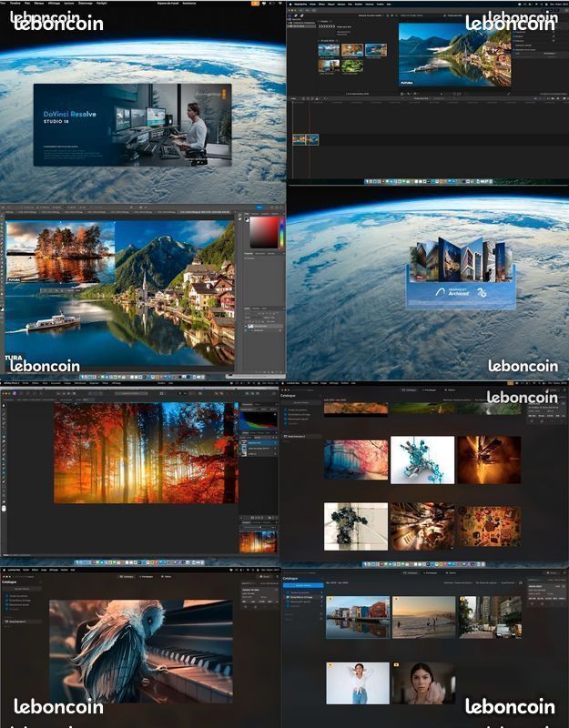Select the second clip in the Final Cut timeline
The height and width of the screenshot is (728, 569).
click(x=312, y=139)
